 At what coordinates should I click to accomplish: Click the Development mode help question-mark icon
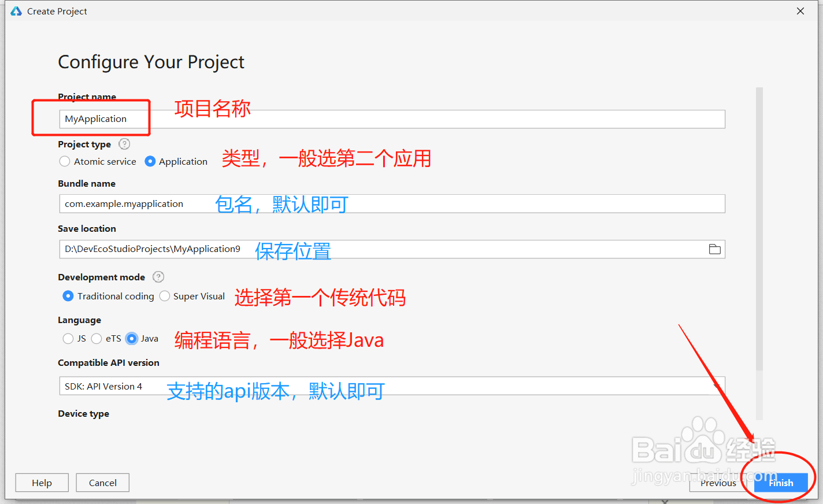(158, 277)
